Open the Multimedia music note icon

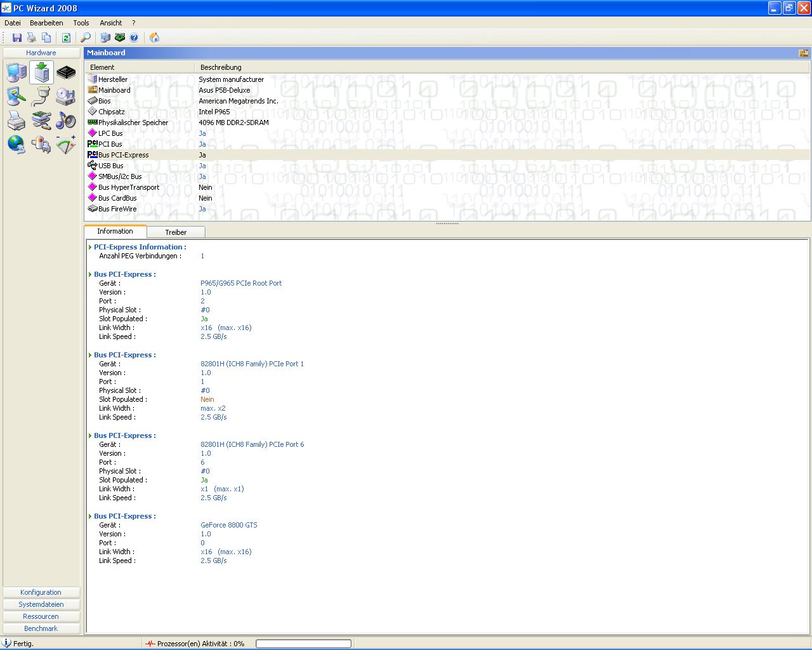[x=66, y=120]
